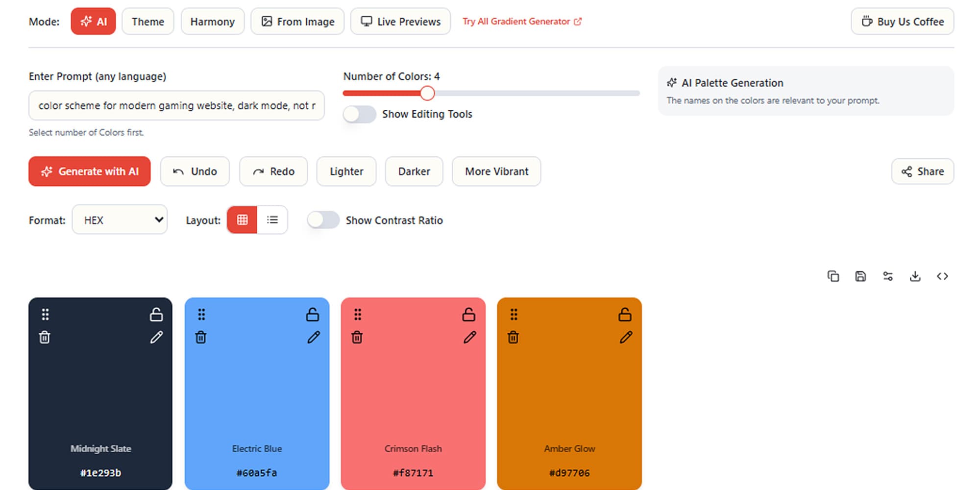Enable the Show Editing Tools switch

[x=359, y=114]
